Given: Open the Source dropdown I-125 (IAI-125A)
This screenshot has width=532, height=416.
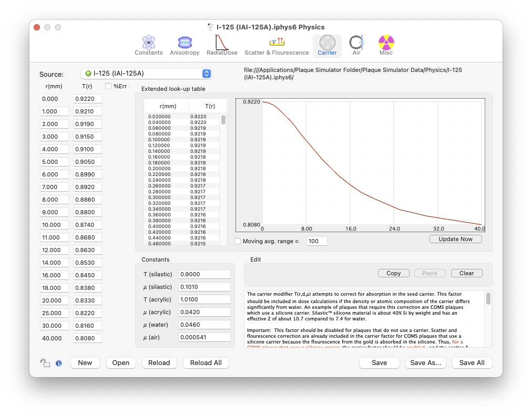Looking at the screenshot, I should click(147, 74).
